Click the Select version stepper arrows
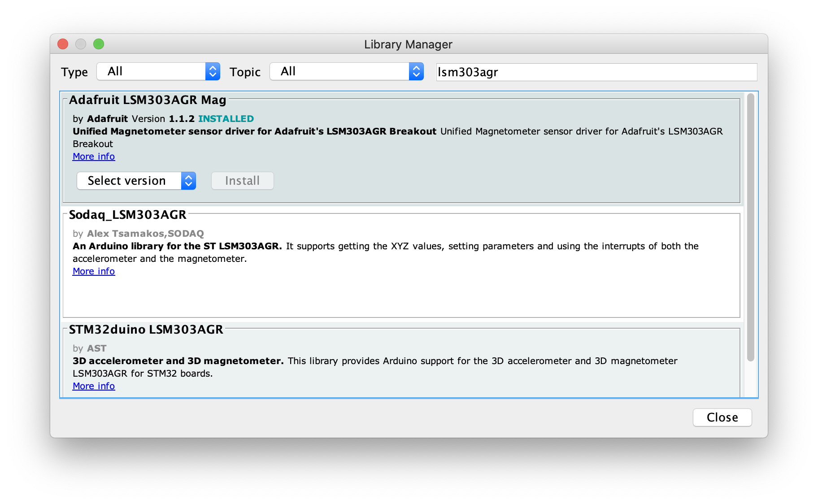This screenshot has width=818, height=504. pos(189,181)
